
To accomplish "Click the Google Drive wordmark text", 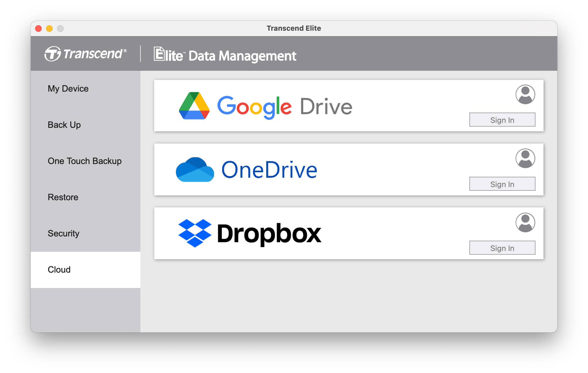I will click(285, 107).
